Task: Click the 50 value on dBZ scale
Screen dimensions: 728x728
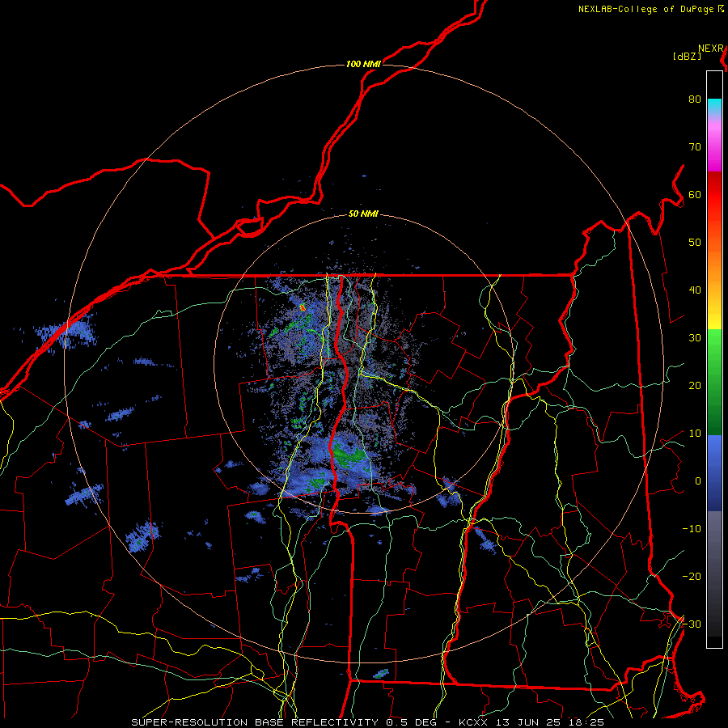Action: coord(695,243)
